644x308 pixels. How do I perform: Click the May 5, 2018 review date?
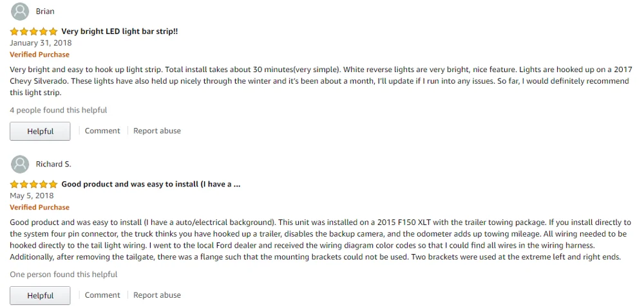click(32, 195)
